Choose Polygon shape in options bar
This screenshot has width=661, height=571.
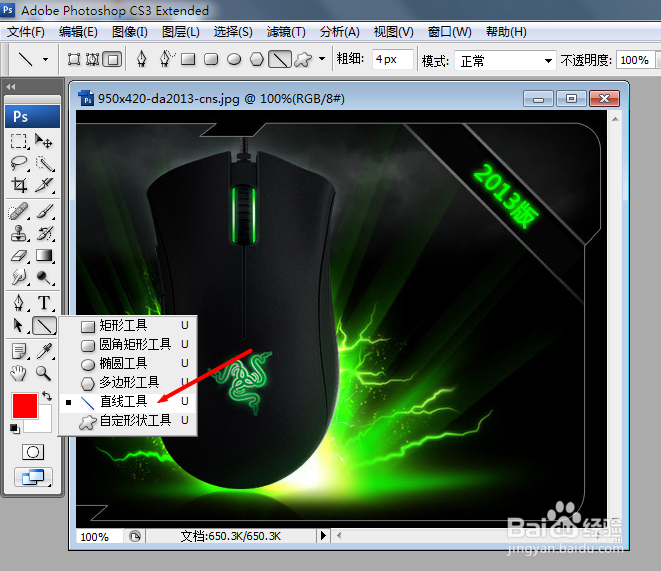coord(257,59)
